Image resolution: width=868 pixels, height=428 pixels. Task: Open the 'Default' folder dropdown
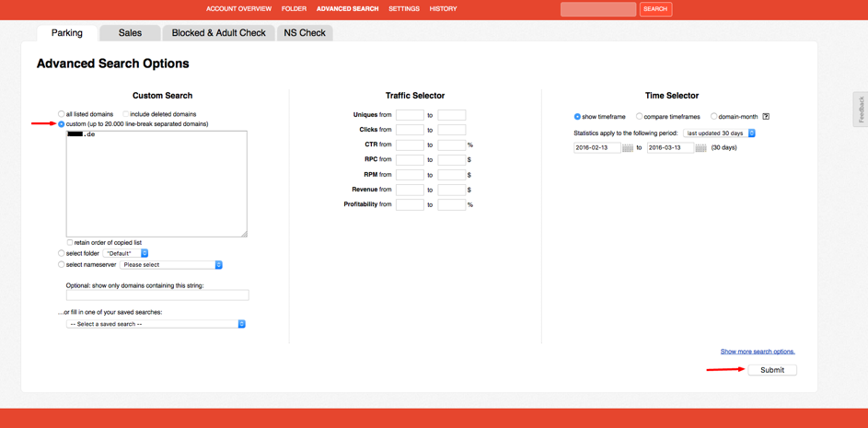[x=126, y=253]
